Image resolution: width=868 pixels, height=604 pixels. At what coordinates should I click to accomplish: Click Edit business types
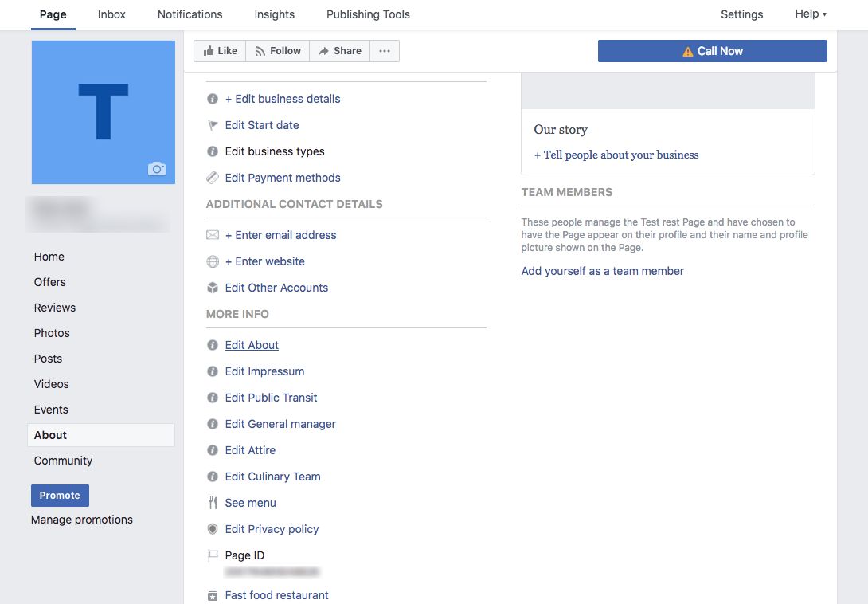pyautogui.click(x=275, y=151)
